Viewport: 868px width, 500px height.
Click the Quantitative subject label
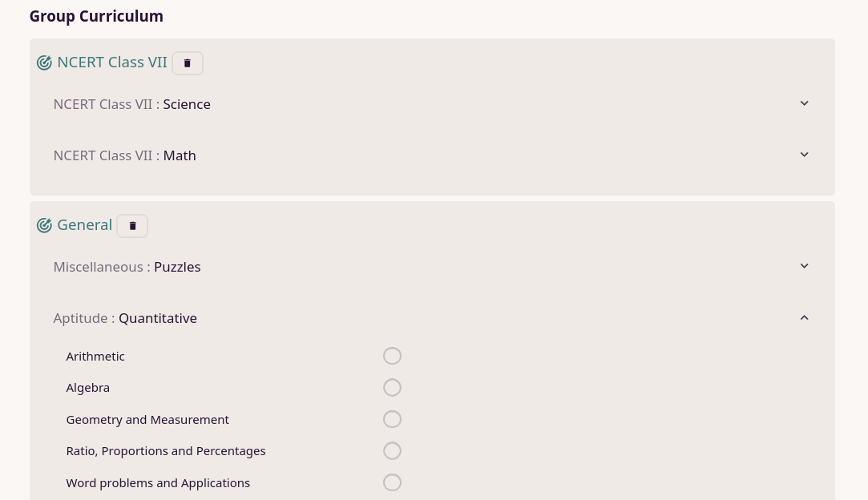click(158, 318)
